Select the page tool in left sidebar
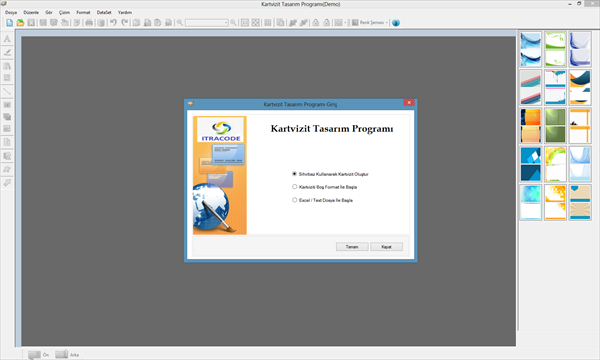 7,142
